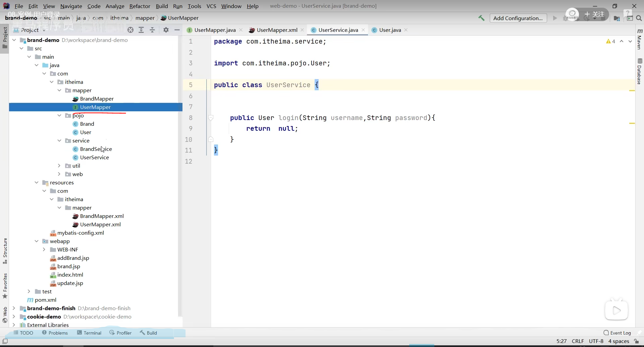This screenshot has width=644, height=347.
Task: Open the Database tool window
Action: [640, 71]
